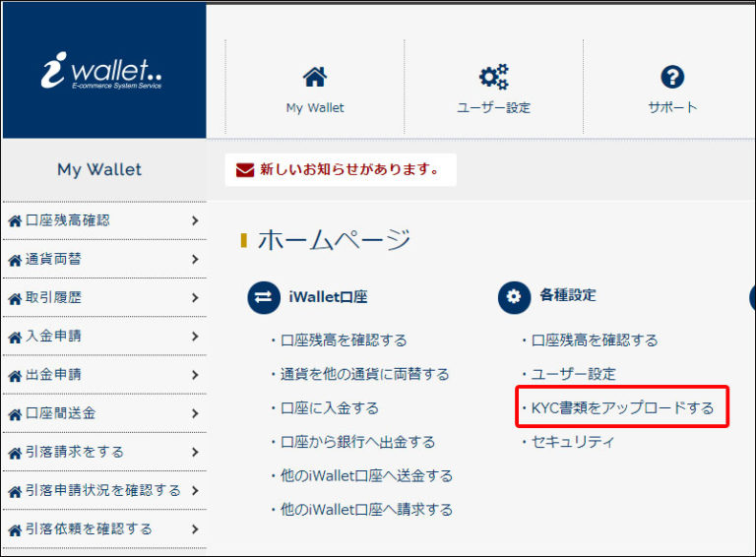
Task: Click the iWallet口座 transfer arrows icon
Action: click(x=264, y=297)
